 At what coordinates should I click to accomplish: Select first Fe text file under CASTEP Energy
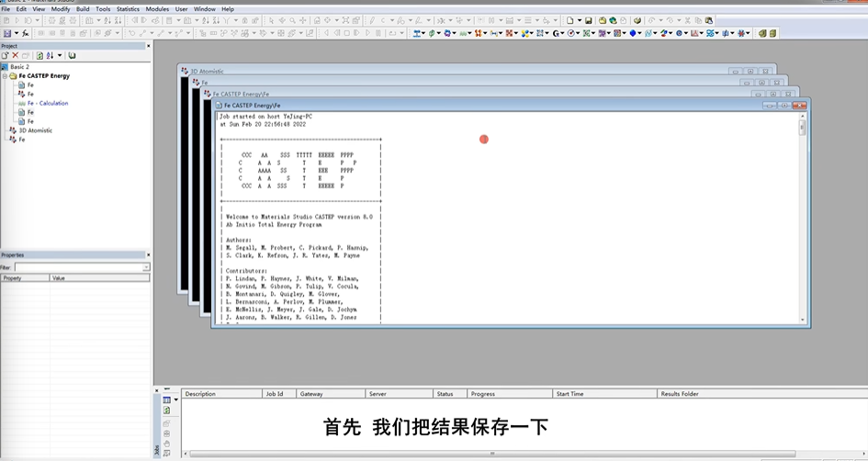(x=30, y=85)
